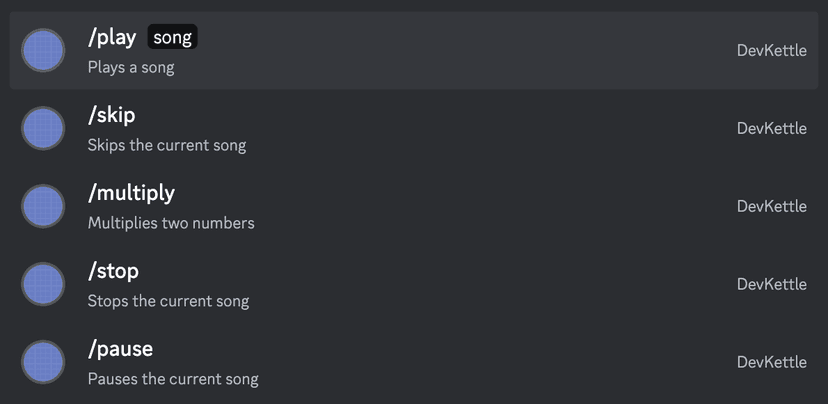Click the bot avatar beside /multiply
This screenshot has width=828, height=404.
[43, 206]
